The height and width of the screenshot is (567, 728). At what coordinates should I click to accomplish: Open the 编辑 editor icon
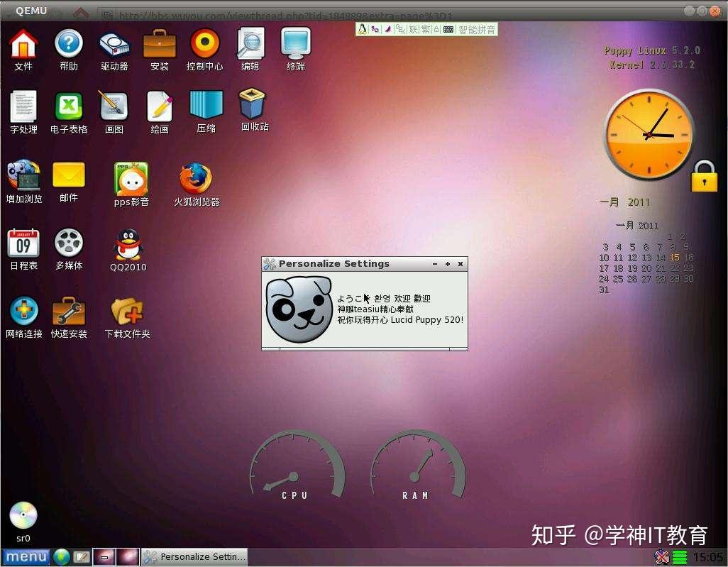tap(250, 44)
